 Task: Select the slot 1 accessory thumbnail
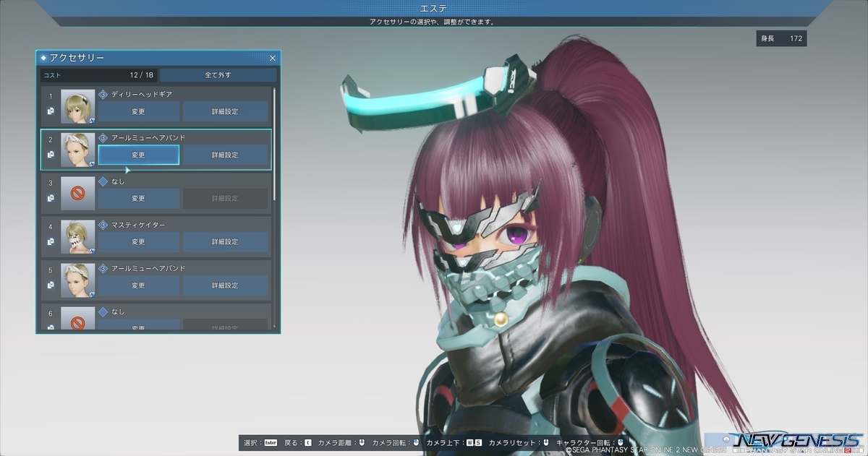[x=77, y=105]
